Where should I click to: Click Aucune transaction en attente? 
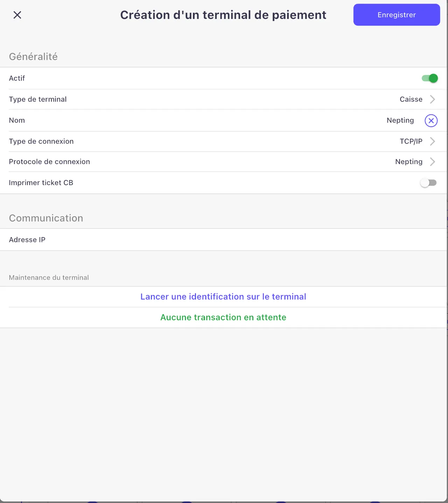point(223,317)
